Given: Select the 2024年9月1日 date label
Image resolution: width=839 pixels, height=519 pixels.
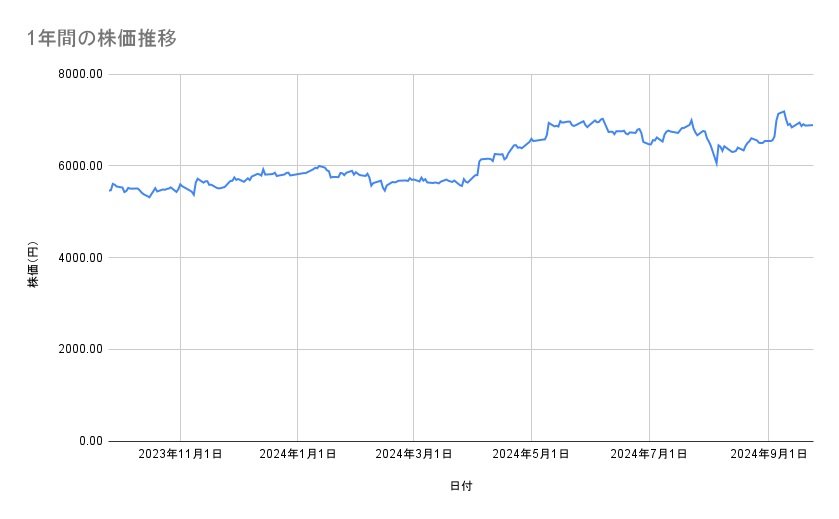Looking at the screenshot, I should click(768, 454).
